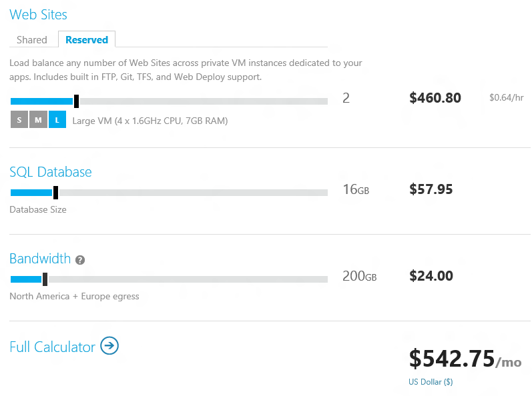Click the SQL Database size slider handle
The height and width of the screenshot is (396, 532).
click(55, 193)
